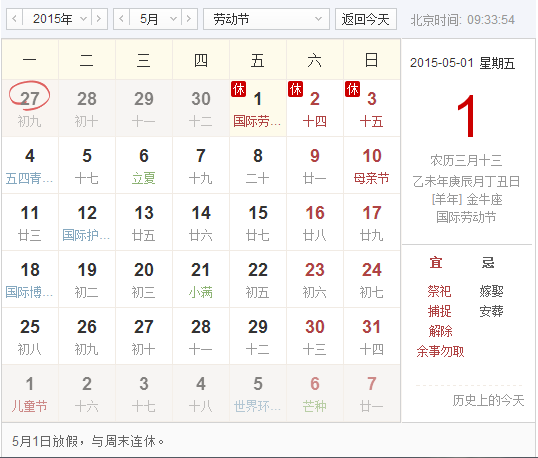Click 返回今天 button
The image size is (538, 458).
tap(366, 19)
